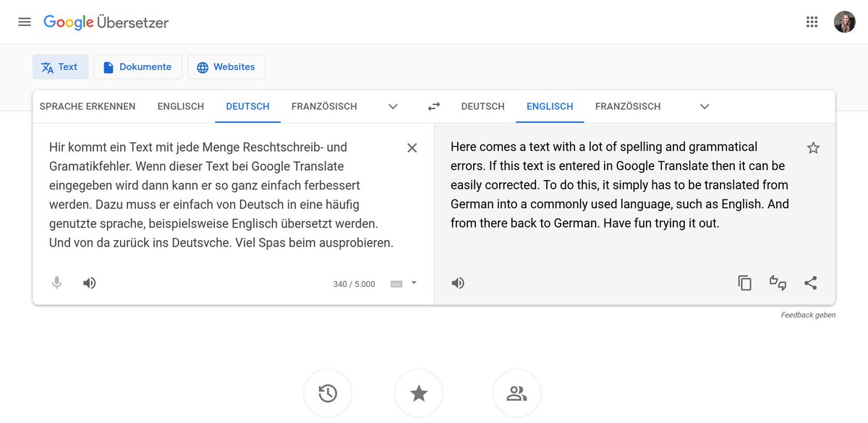The height and width of the screenshot is (423, 868).
Task: Open the Google apps grid
Action: (812, 22)
